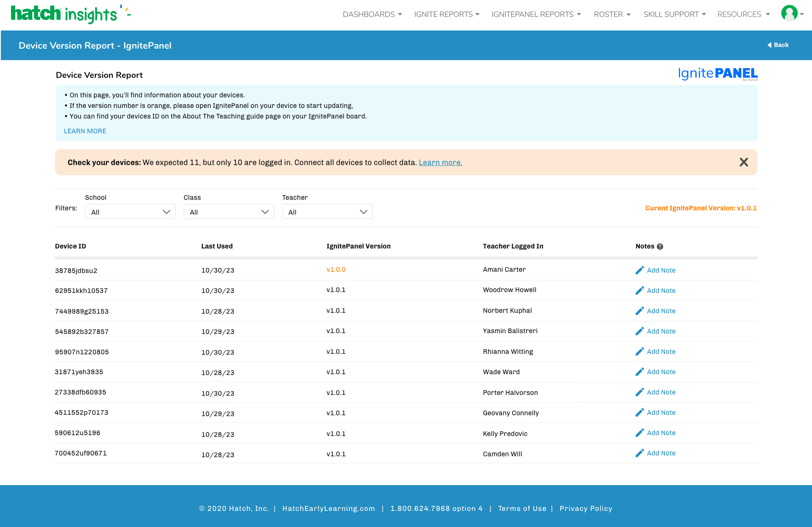Click the pencil icon for Yasmin Balistreri
The height and width of the screenshot is (527, 812).
point(639,331)
